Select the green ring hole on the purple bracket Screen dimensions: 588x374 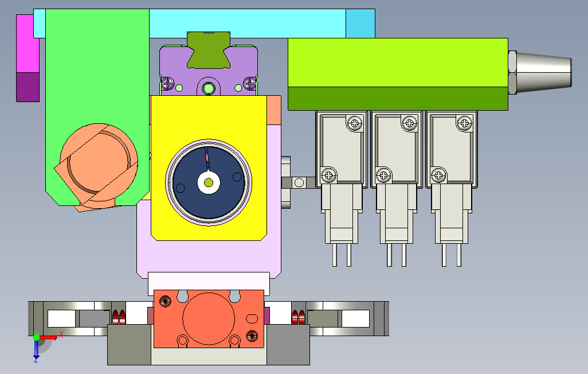[209, 89]
